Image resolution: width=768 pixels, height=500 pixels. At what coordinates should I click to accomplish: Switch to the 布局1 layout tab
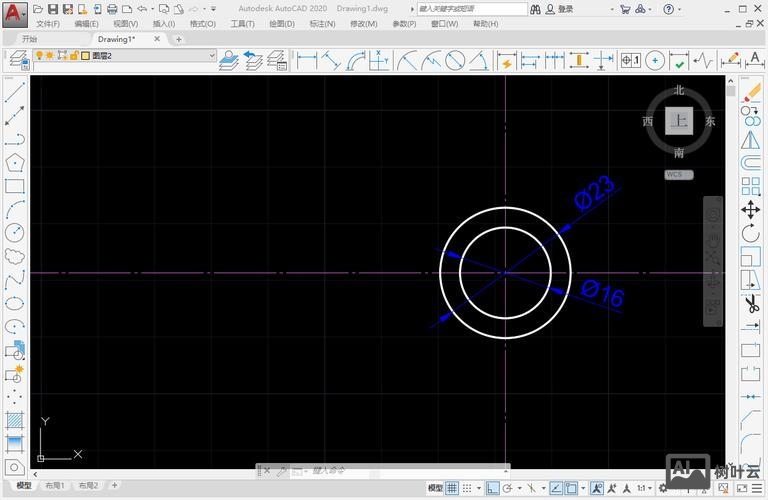pyautogui.click(x=55, y=486)
